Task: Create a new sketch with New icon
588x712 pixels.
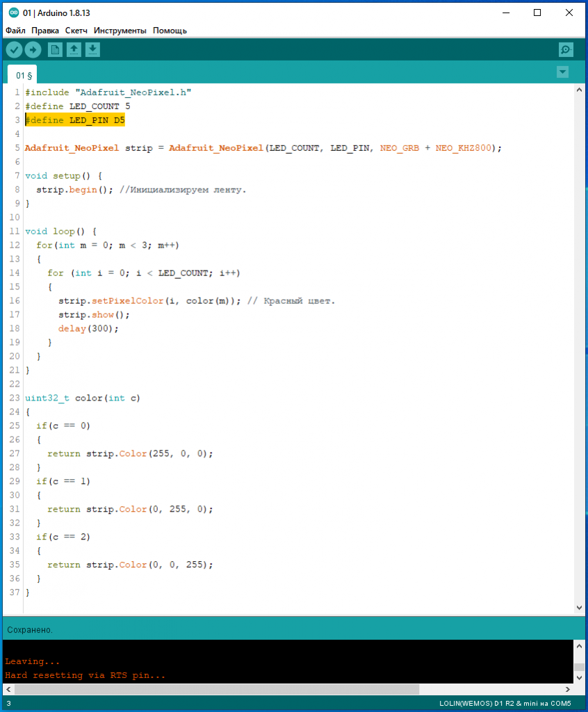Action: coord(55,49)
